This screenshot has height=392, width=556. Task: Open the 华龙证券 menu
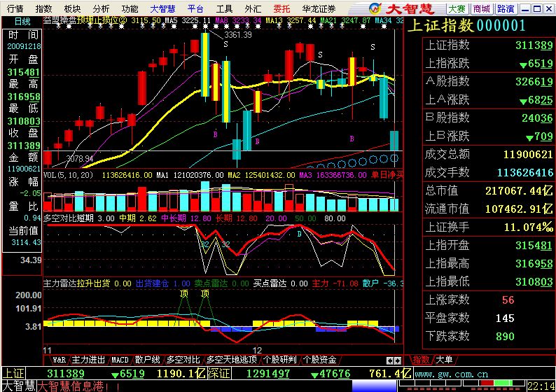click(319, 8)
